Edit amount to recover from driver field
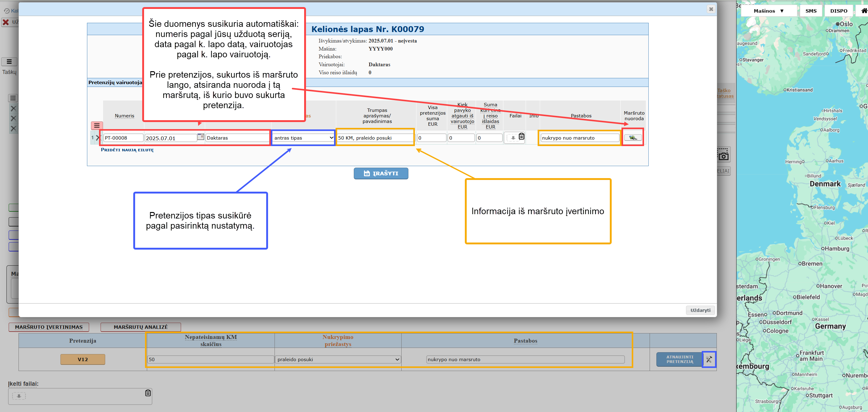868x412 pixels. point(461,138)
